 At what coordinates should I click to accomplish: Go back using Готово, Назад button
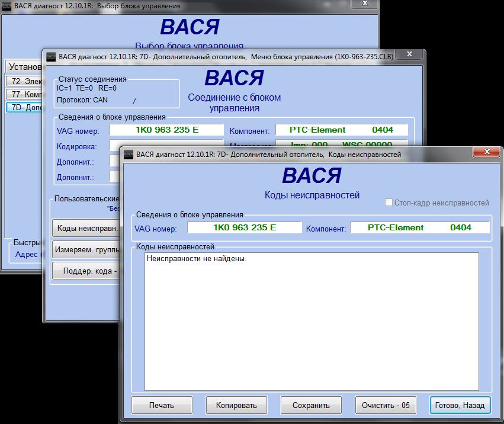(x=460, y=405)
